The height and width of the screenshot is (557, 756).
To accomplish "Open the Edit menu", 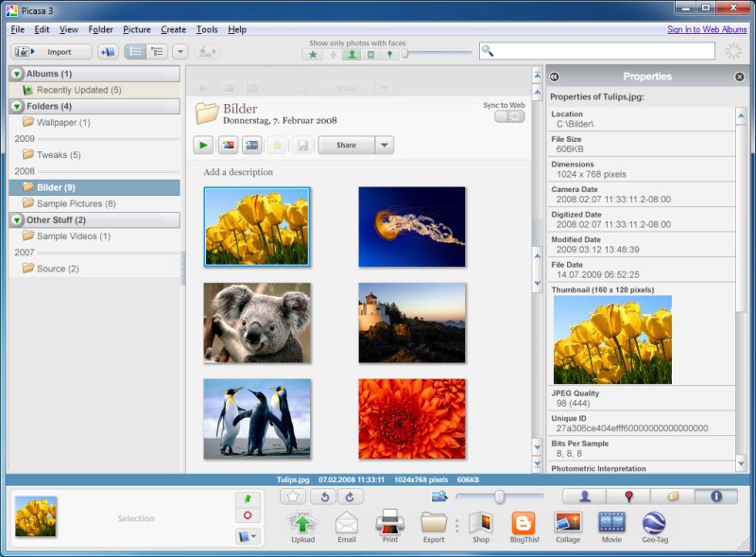I will [x=42, y=29].
